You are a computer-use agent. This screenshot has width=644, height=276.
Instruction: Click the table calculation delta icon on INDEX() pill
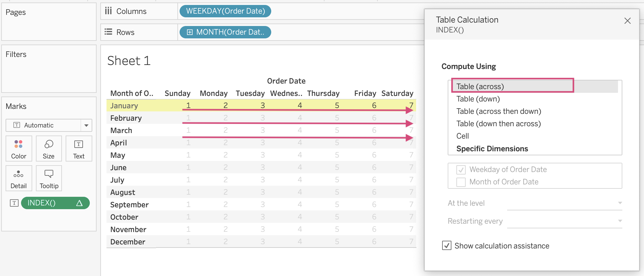tap(79, 203)
